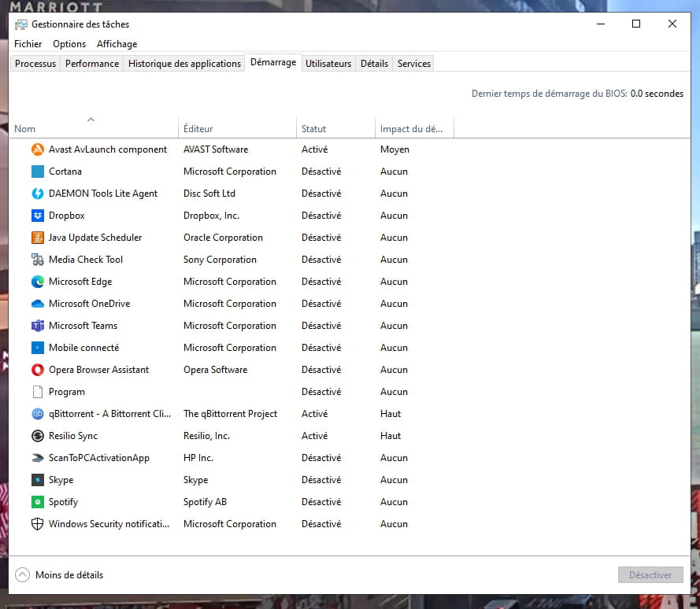Click the Windows Security notification shield icon
The width and height of the screenshot is (700, 609).
pos(38,524)
